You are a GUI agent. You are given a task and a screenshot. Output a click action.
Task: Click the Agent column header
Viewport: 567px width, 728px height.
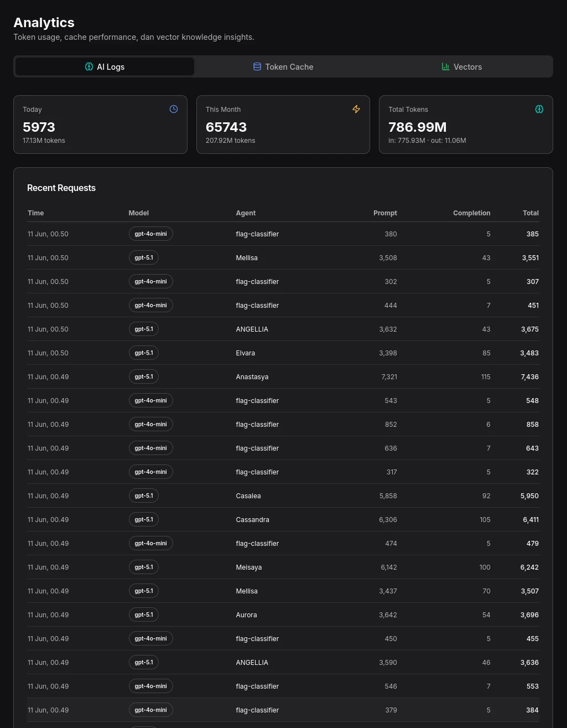click(246, 213)
